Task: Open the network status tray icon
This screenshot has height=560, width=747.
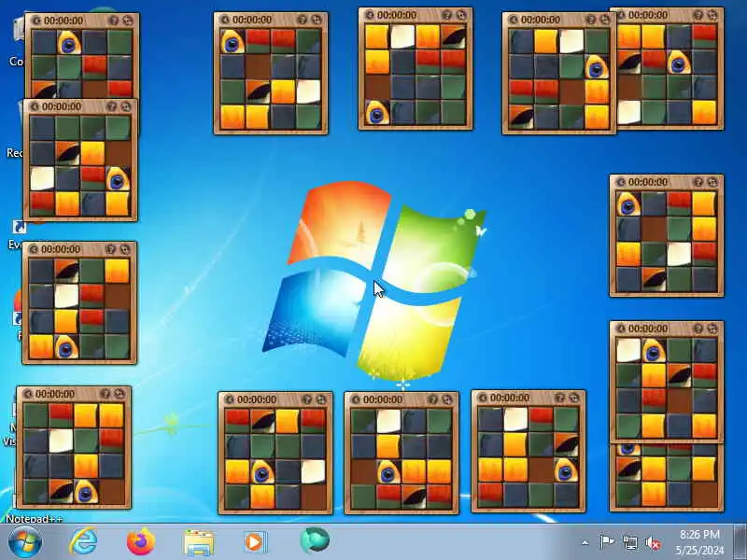Action: coord(629,542)
